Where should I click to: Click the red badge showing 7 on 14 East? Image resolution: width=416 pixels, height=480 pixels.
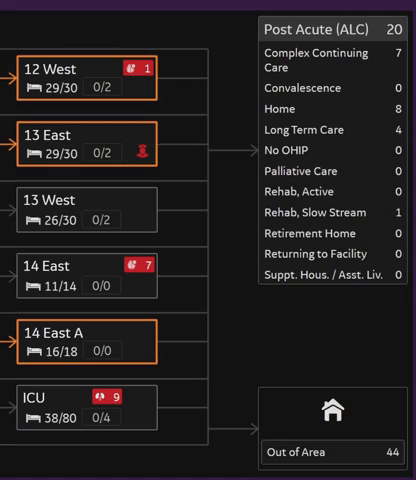(139, 265)
